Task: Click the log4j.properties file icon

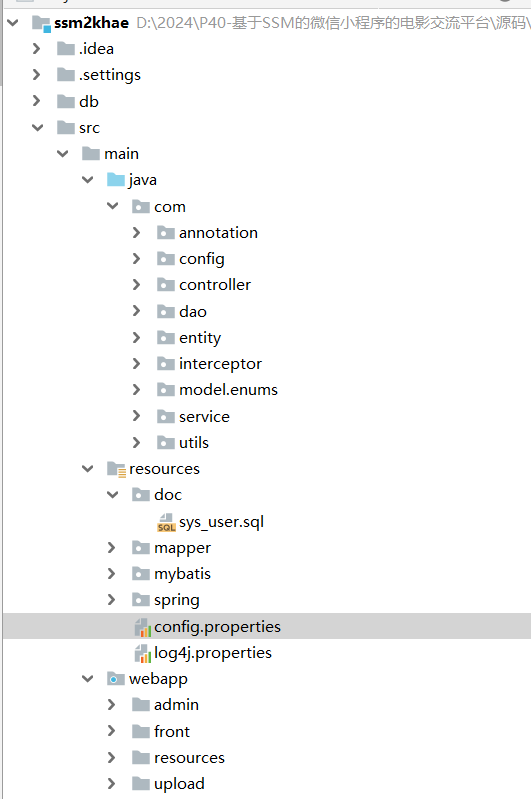Action: pos(143,653)
